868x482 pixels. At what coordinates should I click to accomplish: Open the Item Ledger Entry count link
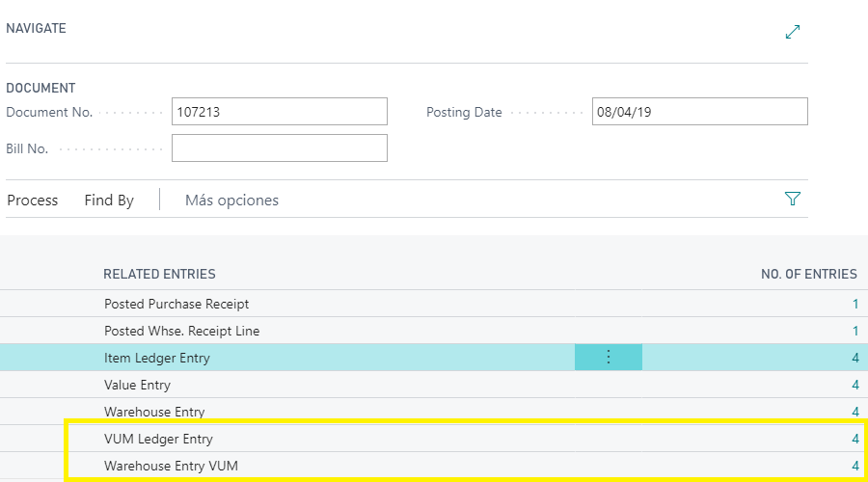tap(854, 358)
